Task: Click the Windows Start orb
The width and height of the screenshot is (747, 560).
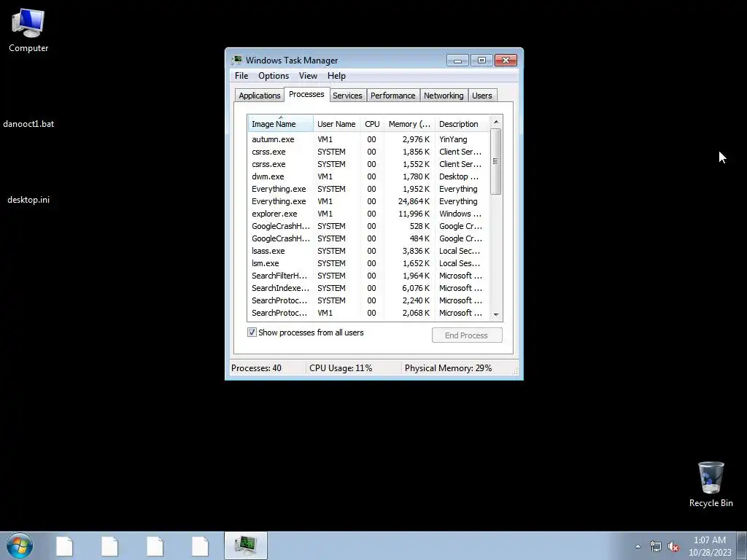Action: coord(20,545)
